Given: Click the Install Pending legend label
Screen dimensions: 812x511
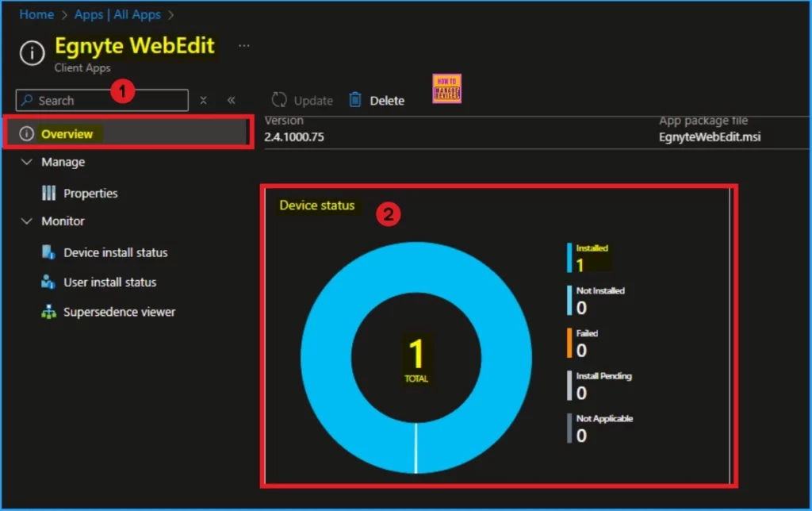Looking at the screenshot, I should (603, 376).
